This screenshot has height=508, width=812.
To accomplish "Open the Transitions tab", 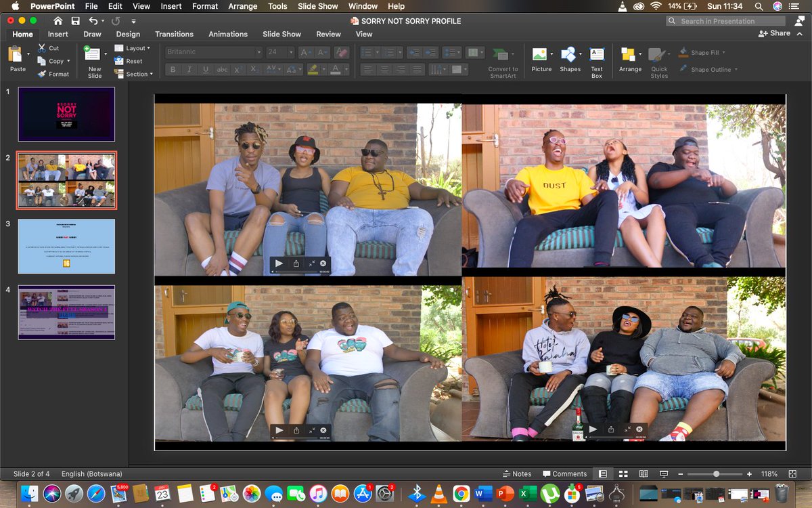I will (x=174, y=34).
